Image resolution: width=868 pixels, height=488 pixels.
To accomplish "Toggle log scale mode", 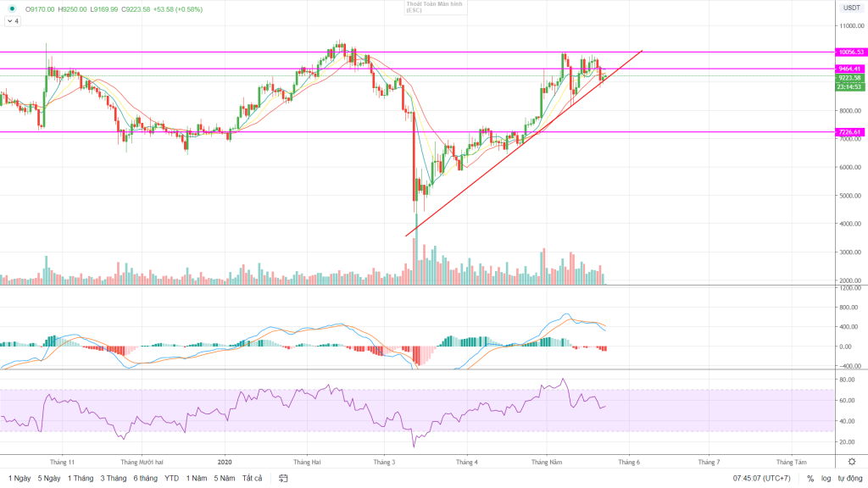I will point(826,479).
